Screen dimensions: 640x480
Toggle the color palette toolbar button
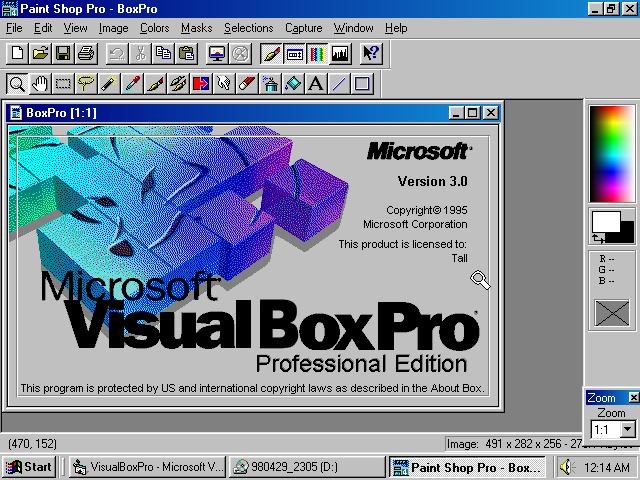[317, 53]
